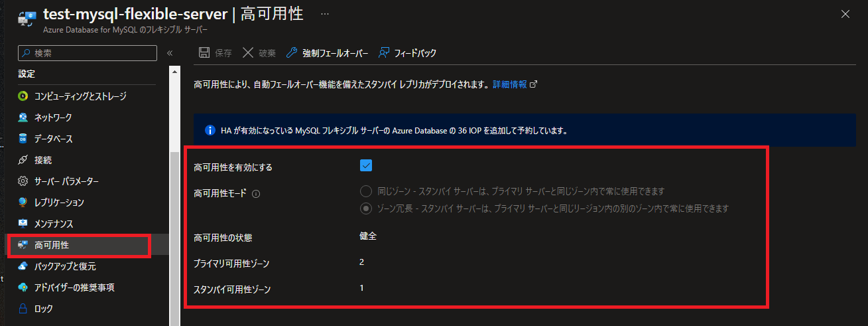Click the ロック padlock icon
The height and width of the screenshot is (326, 868).
(23, 309)
